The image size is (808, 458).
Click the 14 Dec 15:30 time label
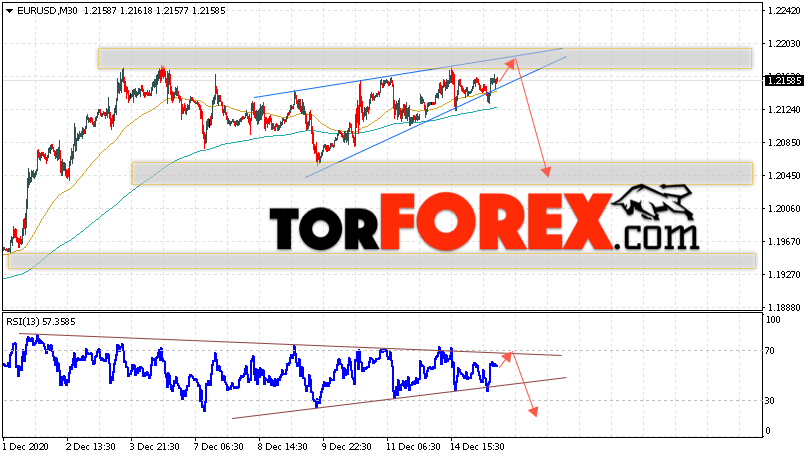coord(477,447)
